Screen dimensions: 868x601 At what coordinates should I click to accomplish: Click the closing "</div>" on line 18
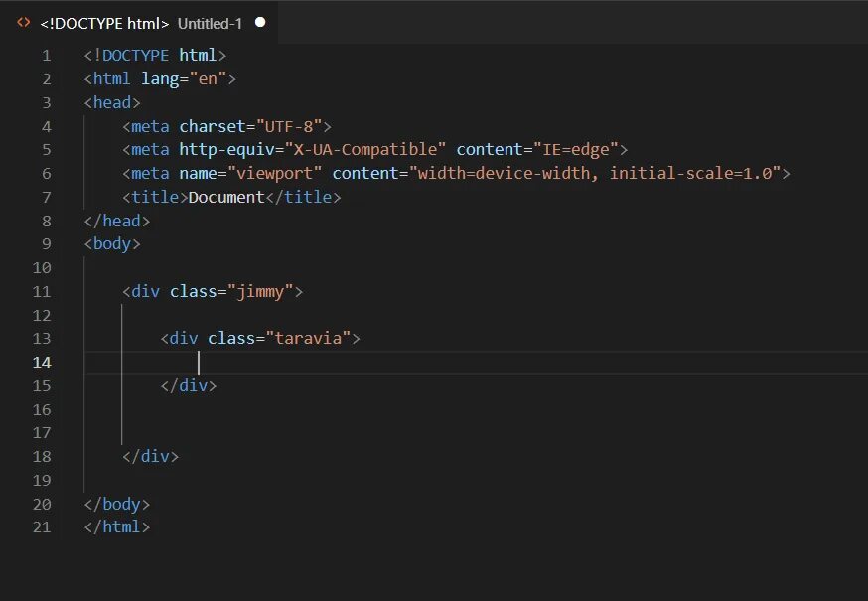point(151,456)
